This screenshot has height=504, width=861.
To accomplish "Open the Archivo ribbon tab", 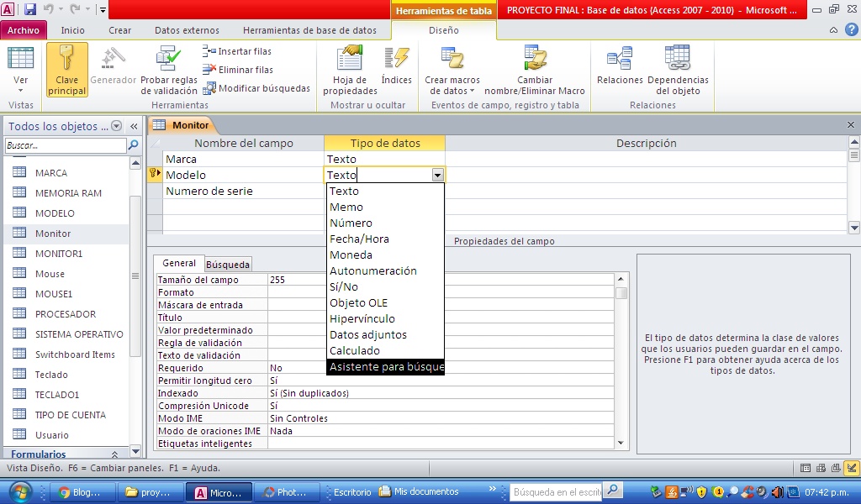I will pos(24,29).
